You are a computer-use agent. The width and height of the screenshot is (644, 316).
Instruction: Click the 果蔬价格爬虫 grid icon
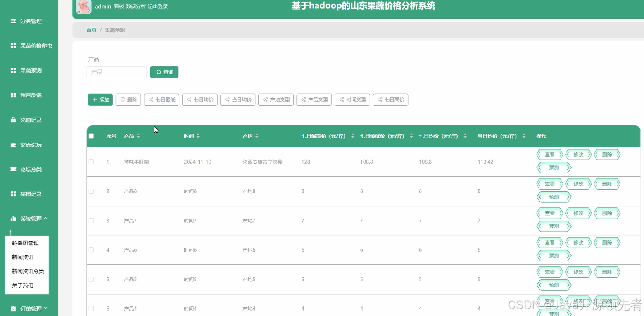tap(13, 45)
